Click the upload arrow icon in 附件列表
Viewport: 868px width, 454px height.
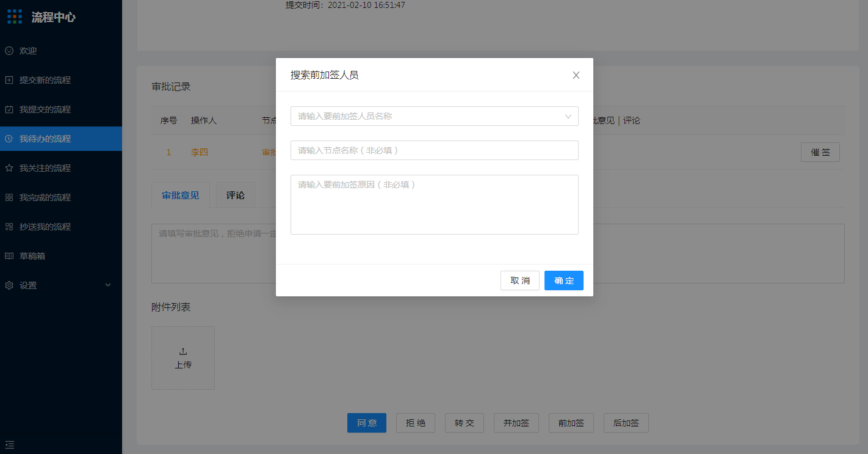click(x=183, y=351)
